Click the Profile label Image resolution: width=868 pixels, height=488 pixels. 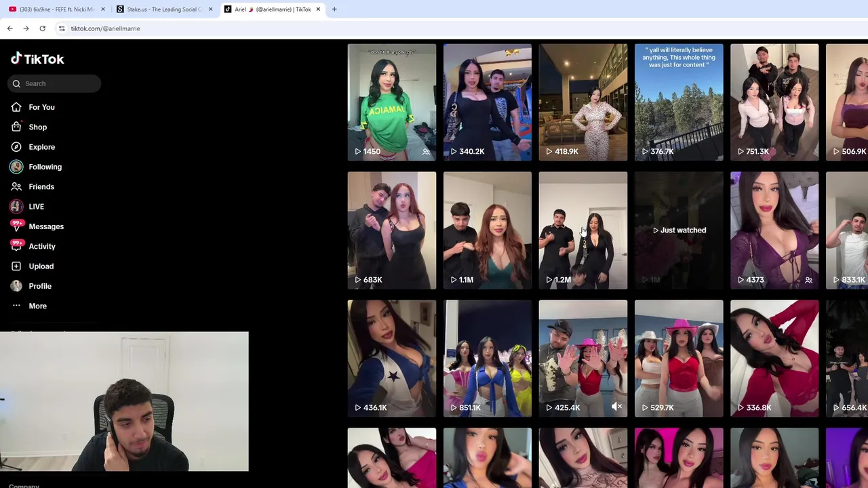(40, 286)
